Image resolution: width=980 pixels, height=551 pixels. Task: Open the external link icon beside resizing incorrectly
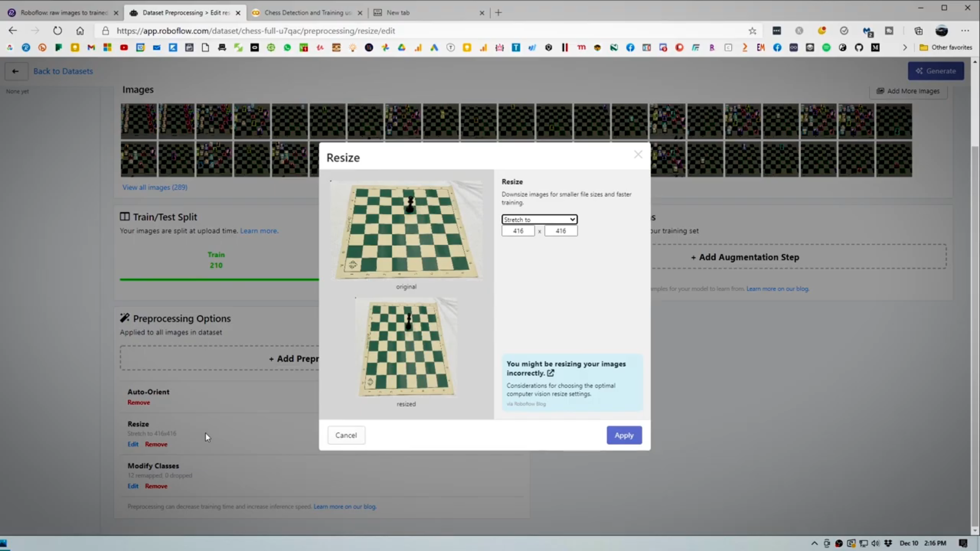tap(551, 373)
